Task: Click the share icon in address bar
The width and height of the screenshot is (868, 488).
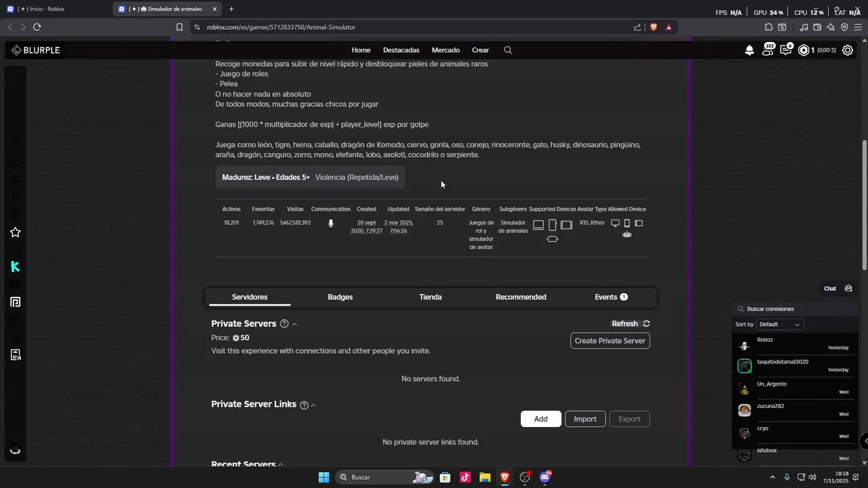Action: click(x=637, y=27)
